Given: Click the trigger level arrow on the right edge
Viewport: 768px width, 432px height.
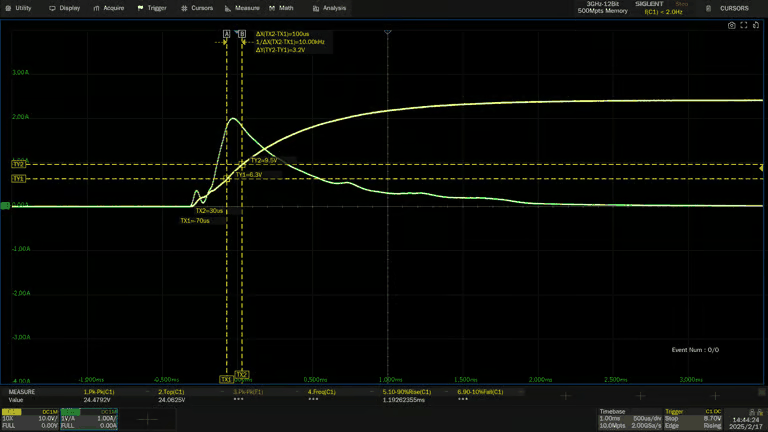Looking at the screenshot, I should [761, 168].
